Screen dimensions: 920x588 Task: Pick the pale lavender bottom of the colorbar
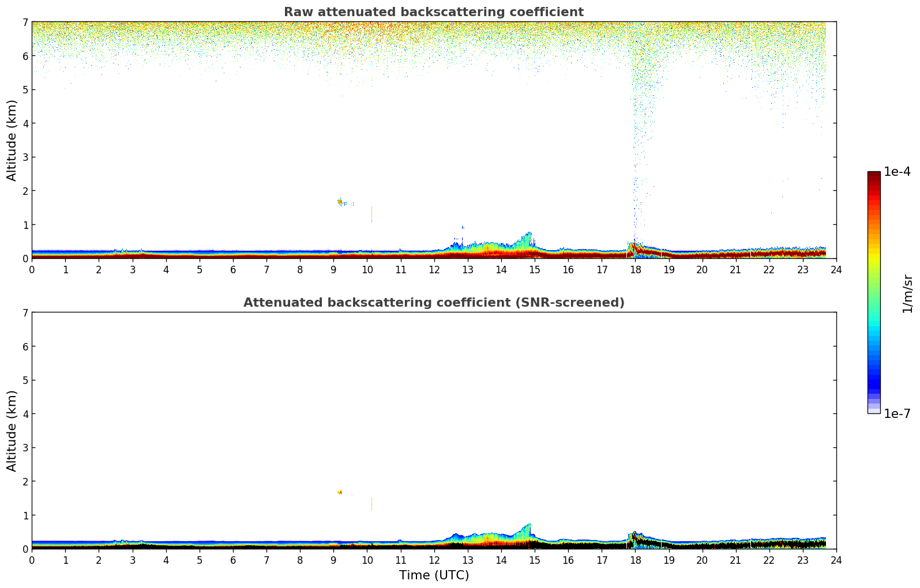874,410
